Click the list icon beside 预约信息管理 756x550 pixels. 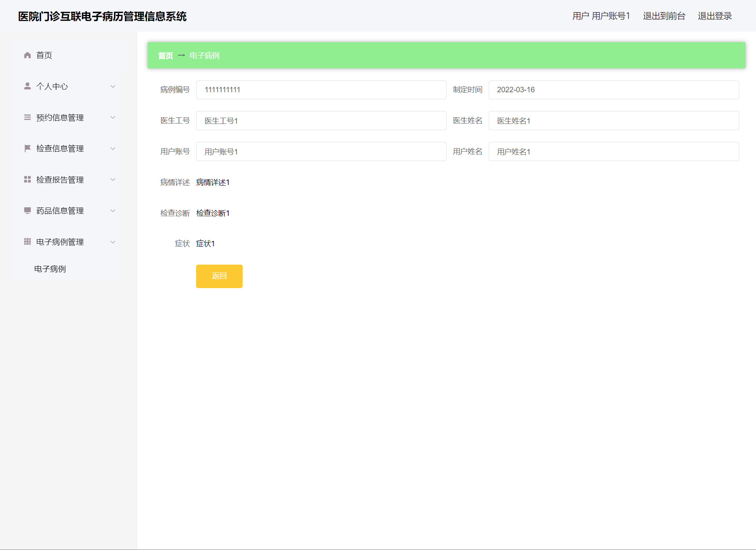(27, 117)
